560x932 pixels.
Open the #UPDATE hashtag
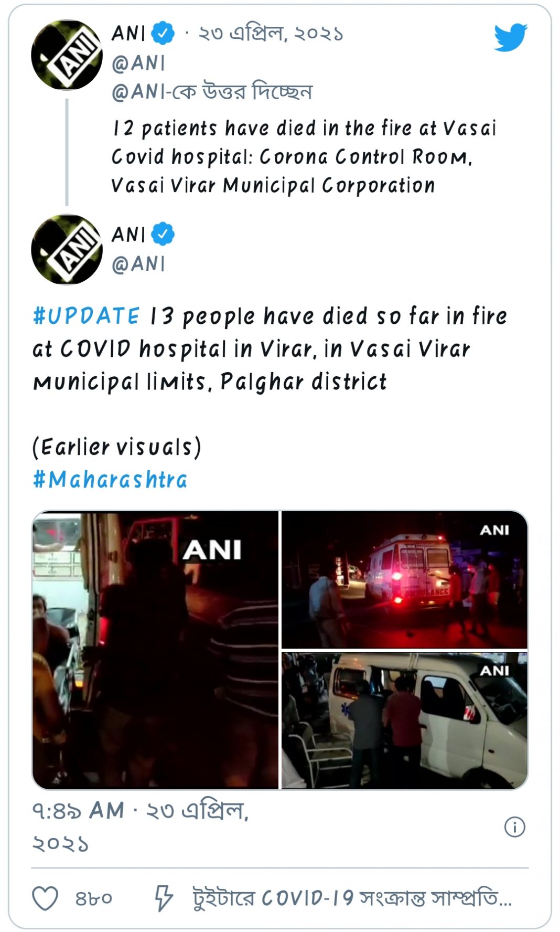[x=87, y=316]
